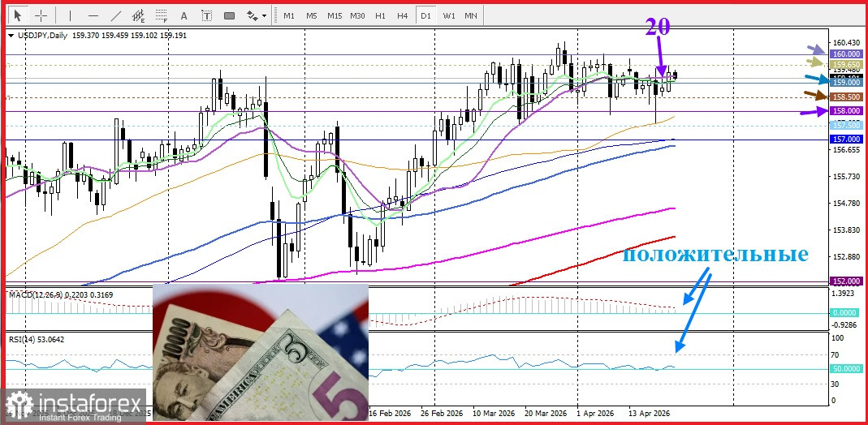The height and width of the screenshot is (425, 868).
Task: Click the 159.000 price level label
Action: (847, 83)
